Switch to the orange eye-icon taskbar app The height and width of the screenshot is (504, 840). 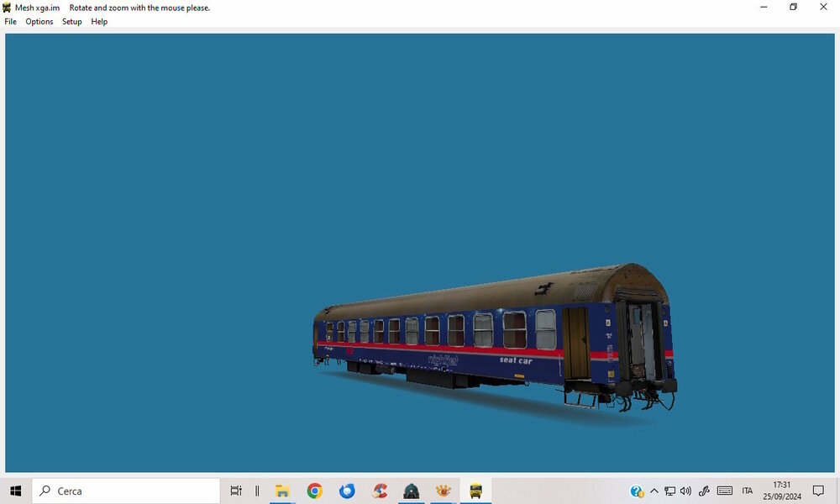point(444,491)
